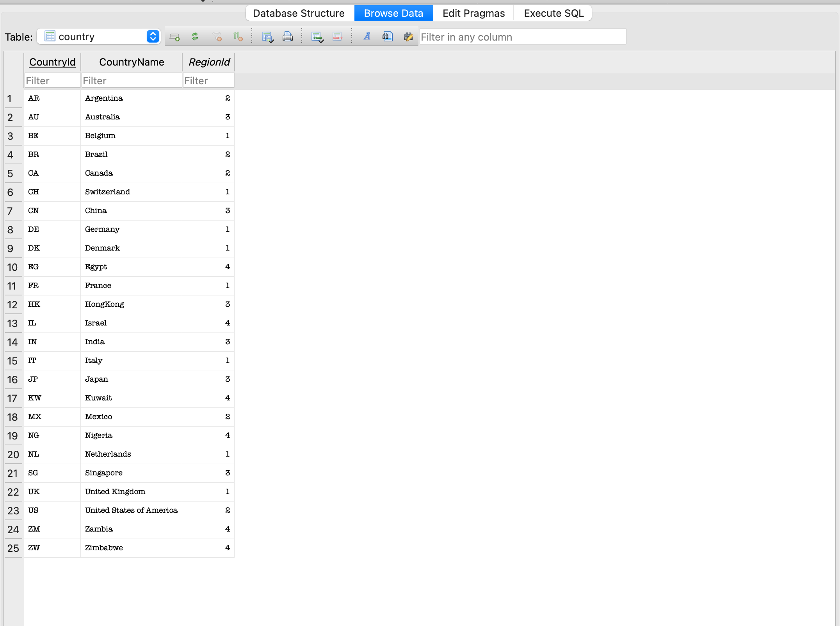
Task: Click the first toolbar icon with green plus
Action: pyautogui.click(x=174, y=37)
